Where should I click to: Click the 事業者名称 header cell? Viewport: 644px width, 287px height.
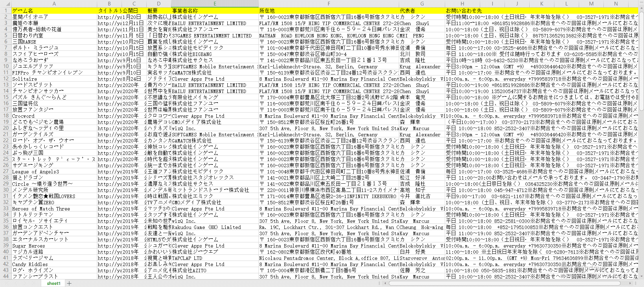215,11
